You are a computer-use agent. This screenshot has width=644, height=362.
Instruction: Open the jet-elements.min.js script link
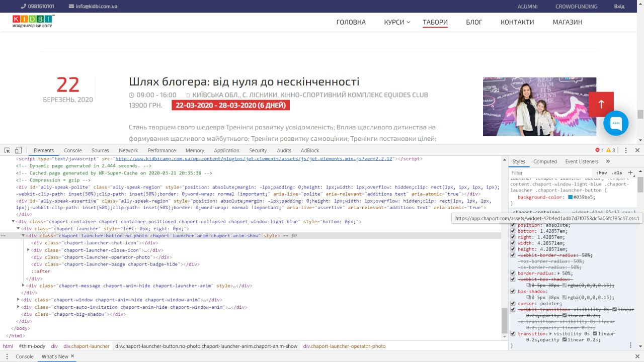[254, 158]
